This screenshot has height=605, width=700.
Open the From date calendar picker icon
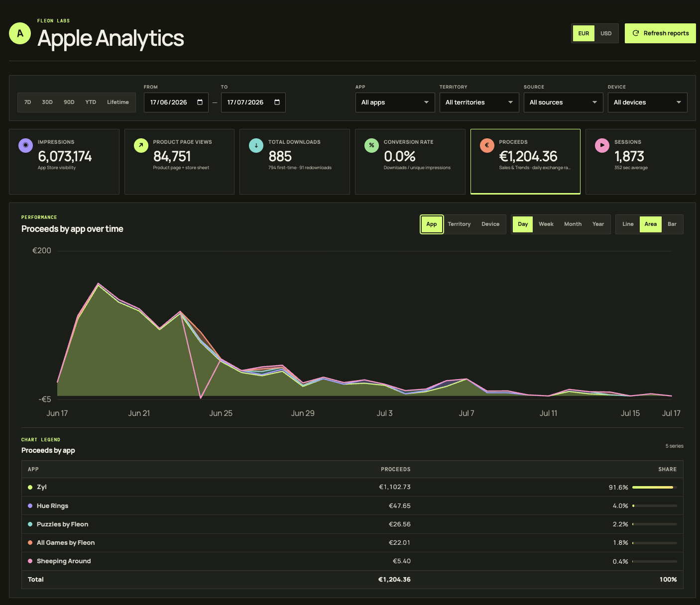coord(200,102)
